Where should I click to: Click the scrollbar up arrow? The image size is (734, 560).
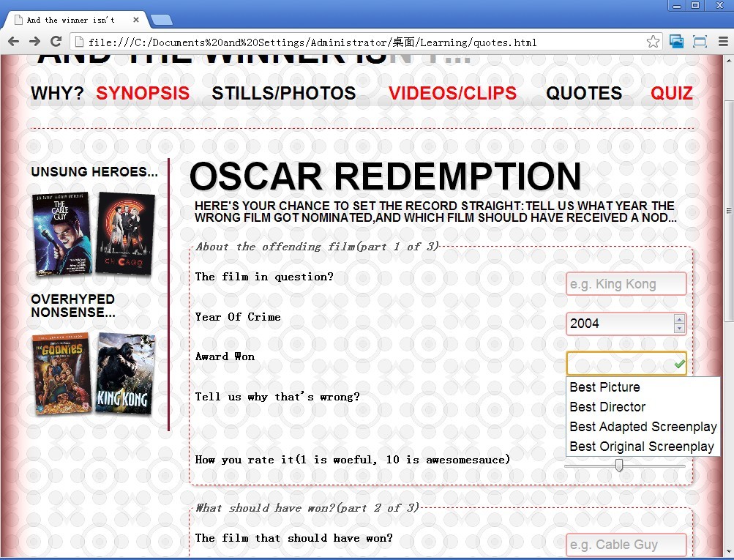(729, 61)
